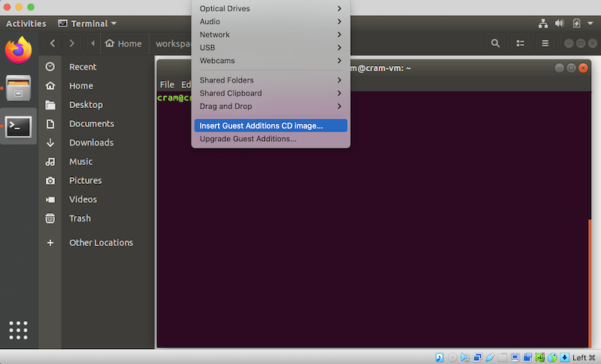
Task: Open the Show Applications grid
Action: tap(18, 330)
